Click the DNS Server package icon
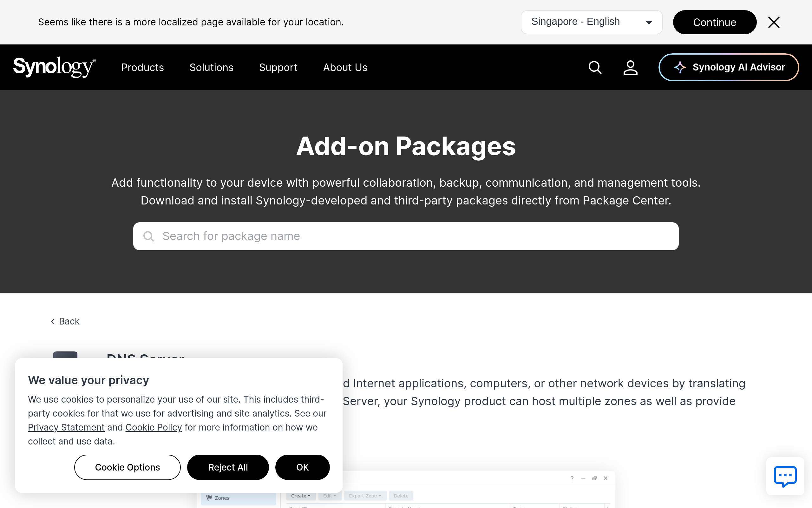 (65, 355)
